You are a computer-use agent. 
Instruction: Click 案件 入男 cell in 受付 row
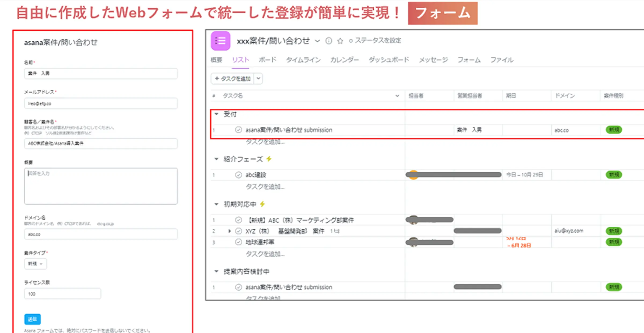coord(469,130)
